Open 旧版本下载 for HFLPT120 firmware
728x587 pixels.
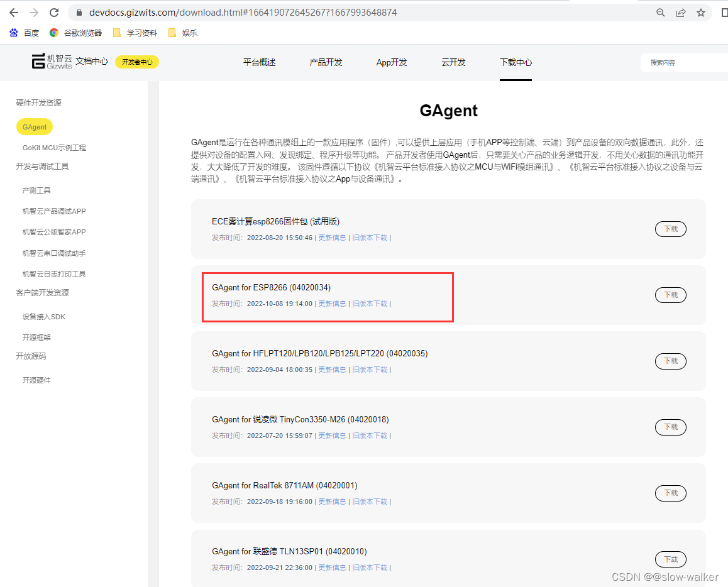click(x=370, y=370)
